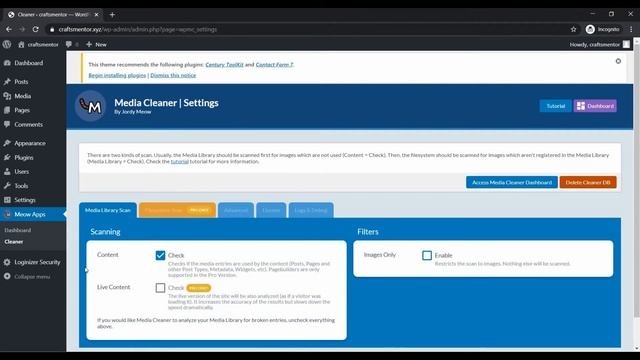Dismiss the plugin recommendation notice
Image resolution: width=640 pixels, height=360 pixels.
(618, 61)
